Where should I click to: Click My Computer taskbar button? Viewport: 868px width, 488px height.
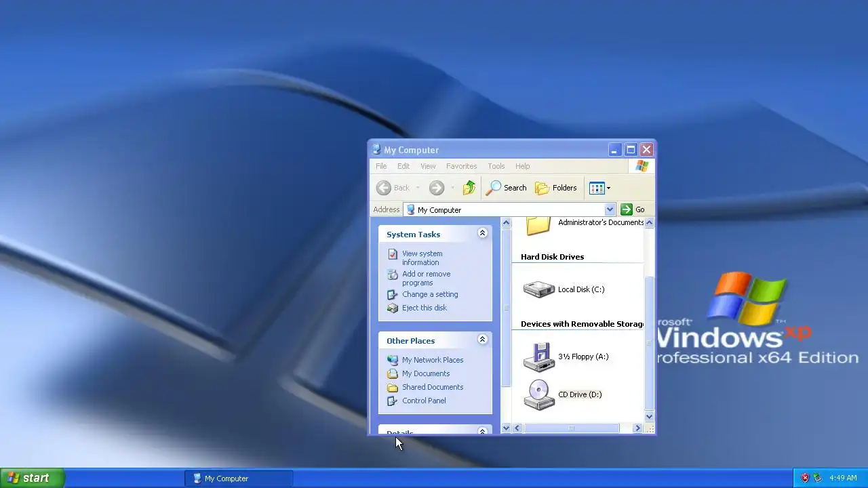point(239,479)
